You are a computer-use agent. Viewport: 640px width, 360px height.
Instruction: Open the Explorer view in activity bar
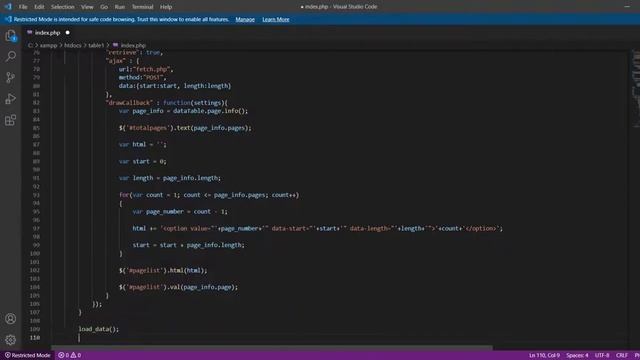(11, 36)
